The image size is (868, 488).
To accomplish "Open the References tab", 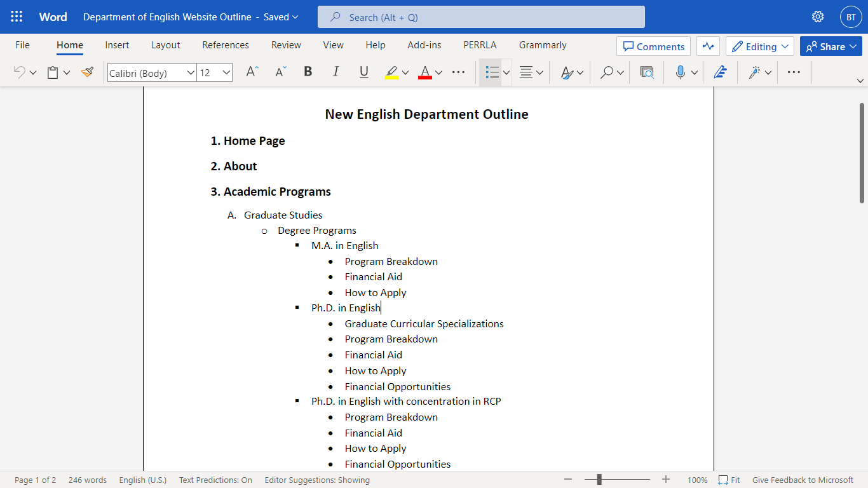I will click(x=226, y=45).
